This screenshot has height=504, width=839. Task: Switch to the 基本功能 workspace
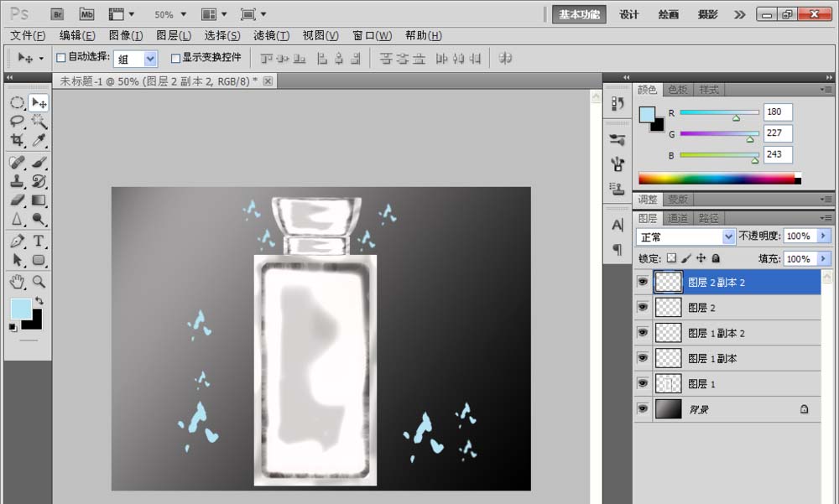(579, 14)
